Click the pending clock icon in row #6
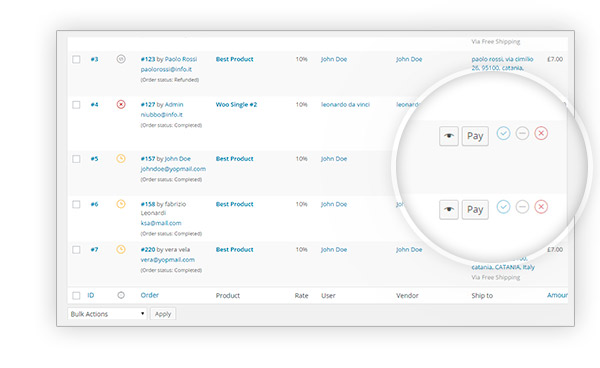The height and width of the screenshot is (368, 600). pyautogui.click(x=121, y=204)
